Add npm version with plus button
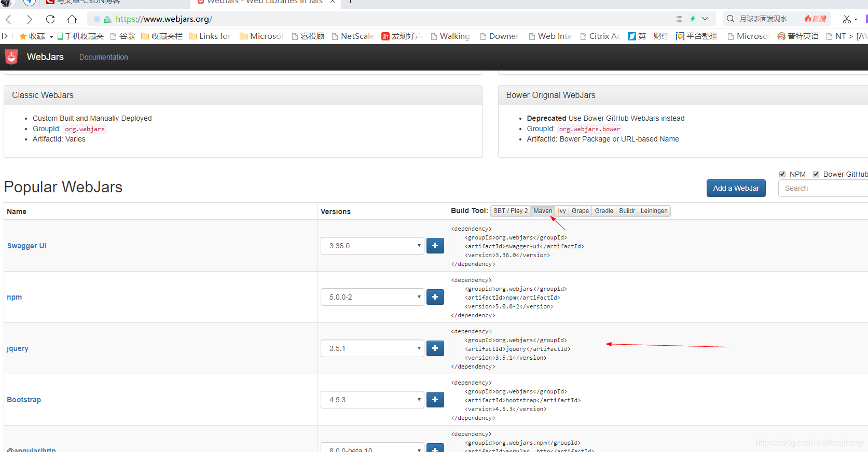 pos(435,297)
